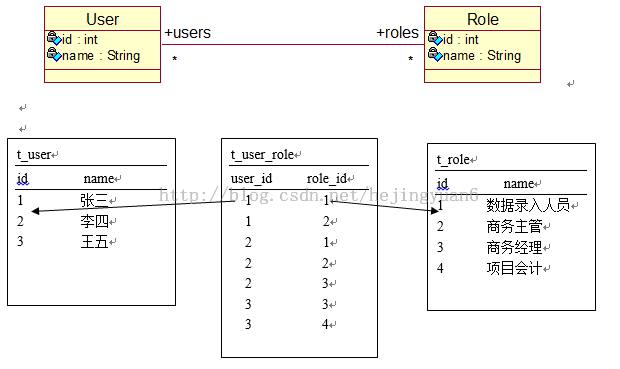The width and height of the screenshot is (620, 369).
Task: Click the multiplicity asterisk under +users
Action: (x=174, y=59)
